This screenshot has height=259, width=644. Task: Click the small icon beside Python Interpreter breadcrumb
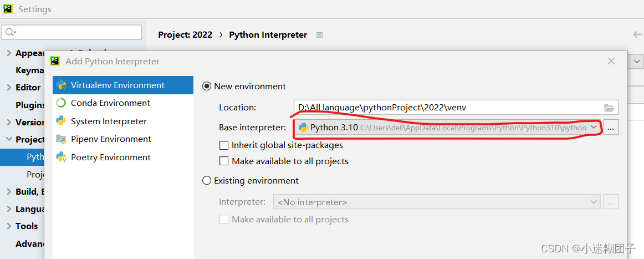point(320,35)
